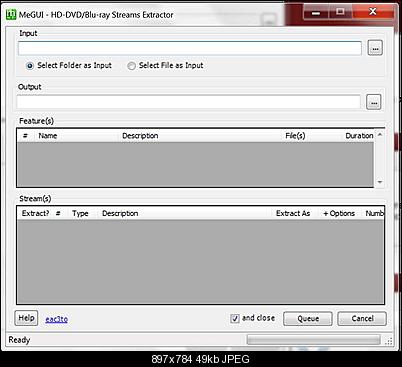Toggle the and close checkbox
The image size is (402, 367).
tap(235, 318)
